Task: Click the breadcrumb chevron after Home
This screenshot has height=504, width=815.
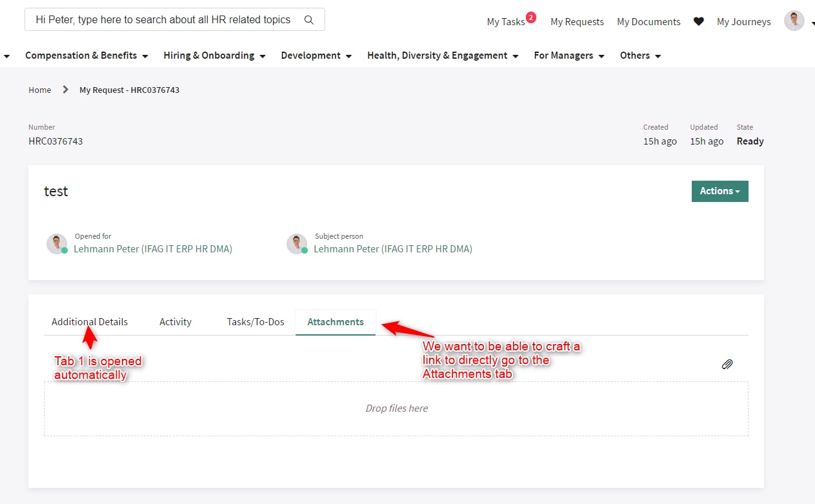Action: pyautogui.click(x=65, y=90)
